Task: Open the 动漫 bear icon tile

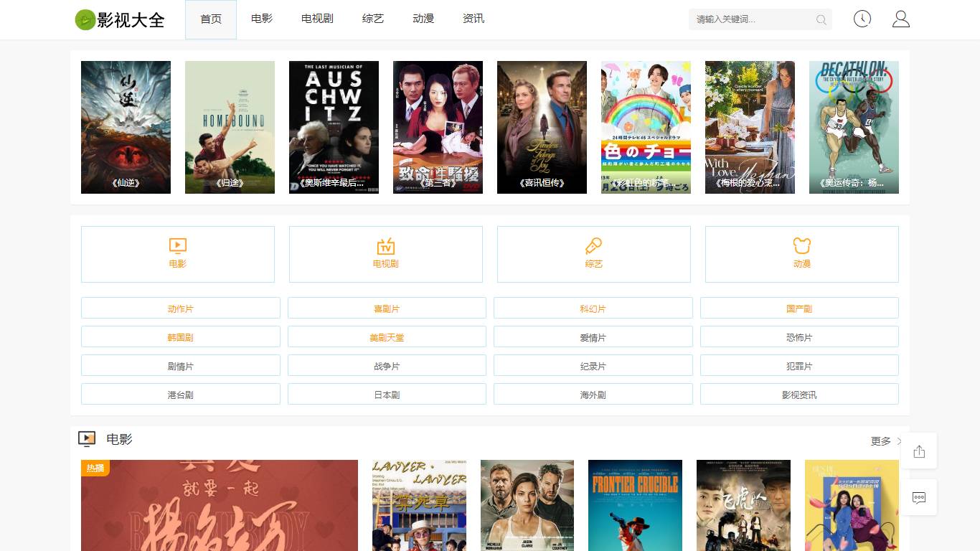Action: (x=801, y=254)
